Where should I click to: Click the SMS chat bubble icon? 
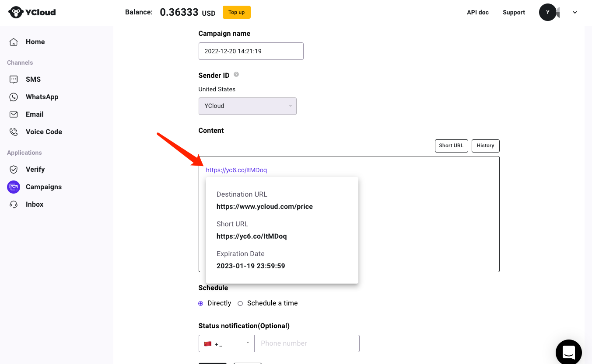tap(14, 80)
